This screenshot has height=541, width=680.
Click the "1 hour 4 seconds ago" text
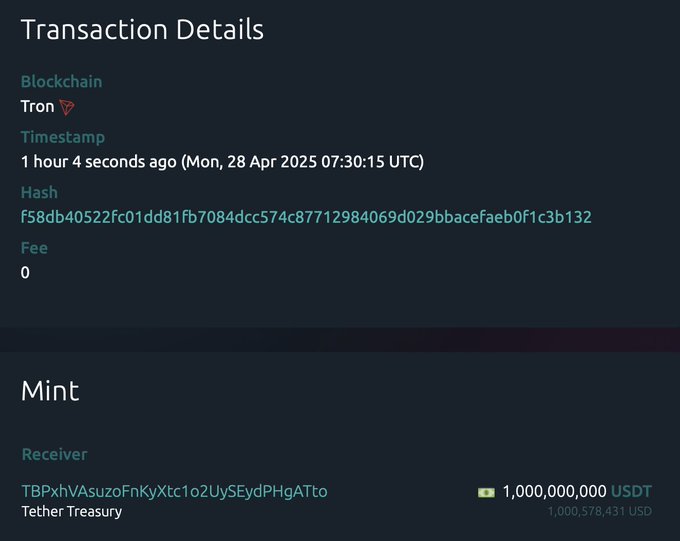[x=98, y=161]
